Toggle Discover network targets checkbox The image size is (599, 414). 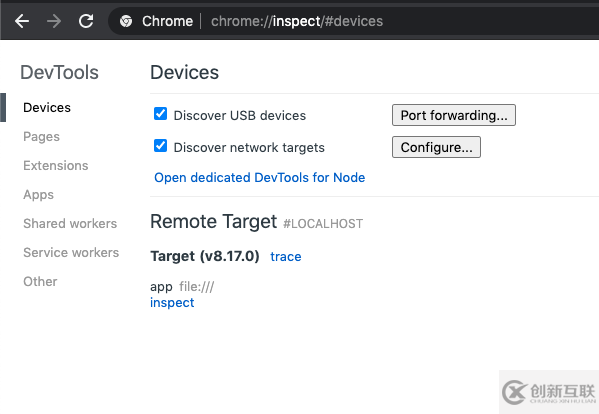coord(160,146)
